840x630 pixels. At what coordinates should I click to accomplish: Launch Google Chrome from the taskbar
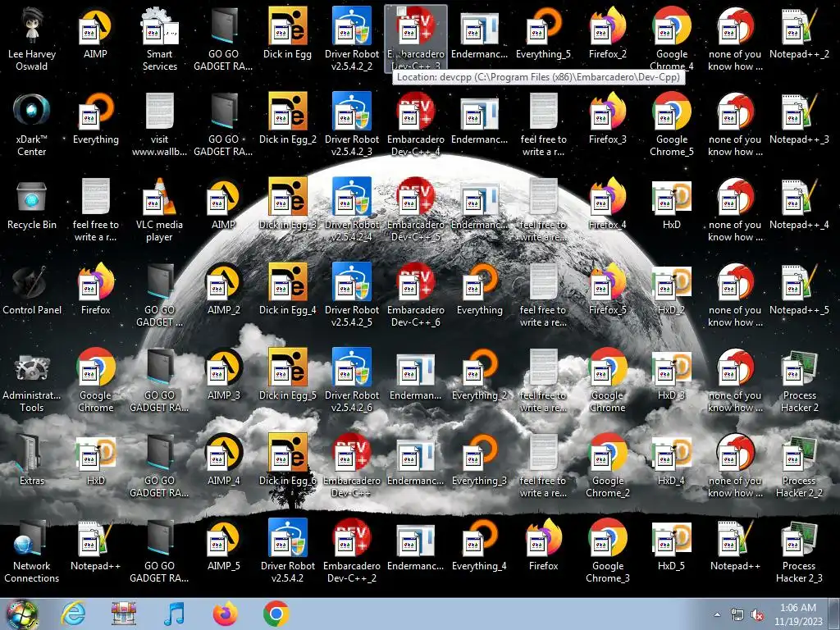[x=276, y=614]
